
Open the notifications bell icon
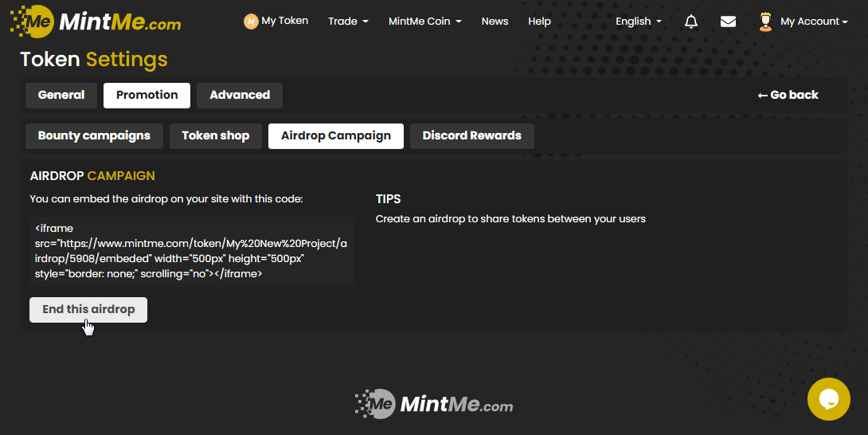[691, 22]
